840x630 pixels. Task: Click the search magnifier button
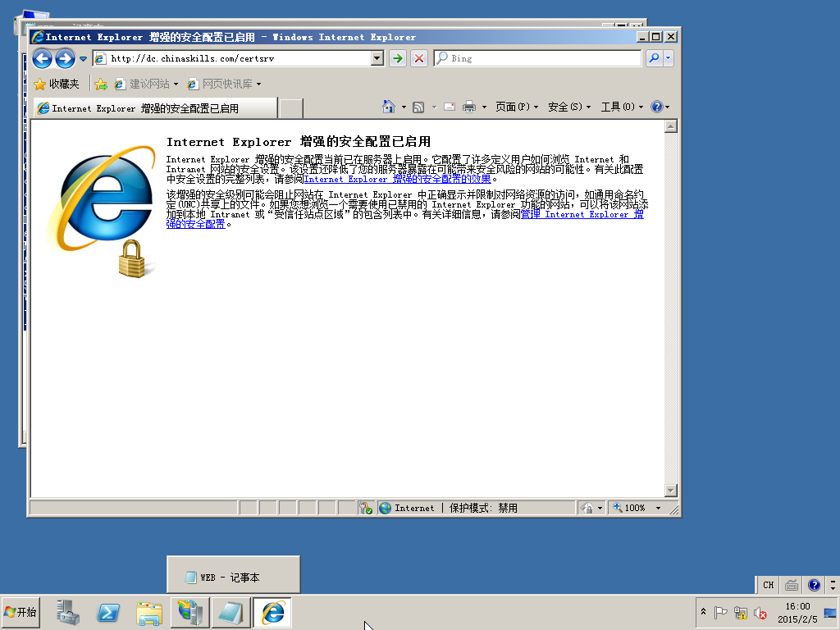click(x=654, y=58)
